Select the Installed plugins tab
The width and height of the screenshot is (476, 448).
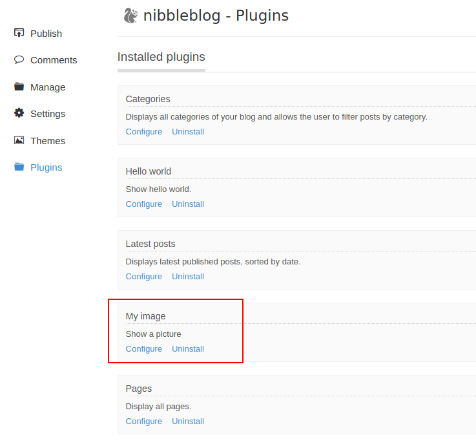[161, 57]
